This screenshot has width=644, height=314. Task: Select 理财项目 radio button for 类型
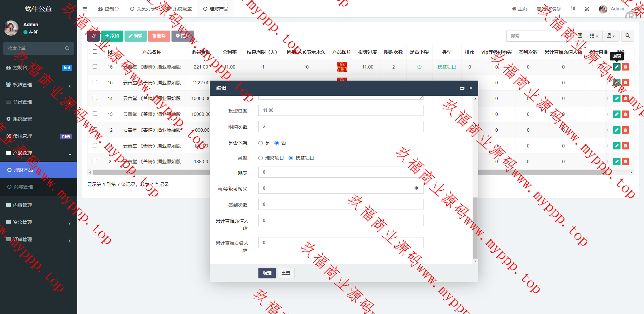260,158
